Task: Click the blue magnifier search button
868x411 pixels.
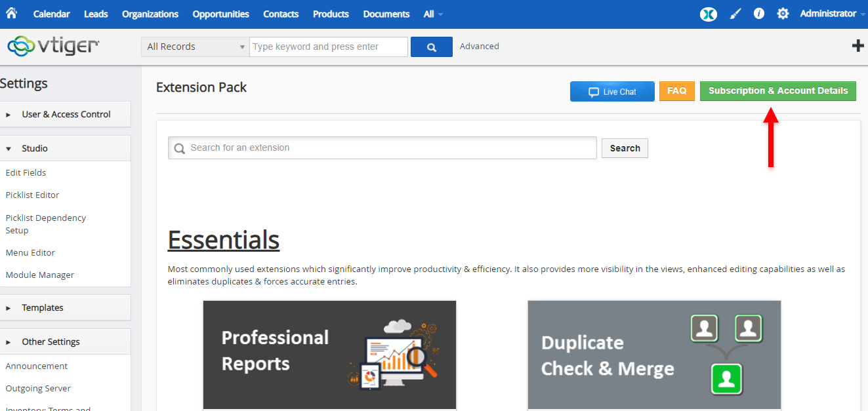Action: [432, 47]
